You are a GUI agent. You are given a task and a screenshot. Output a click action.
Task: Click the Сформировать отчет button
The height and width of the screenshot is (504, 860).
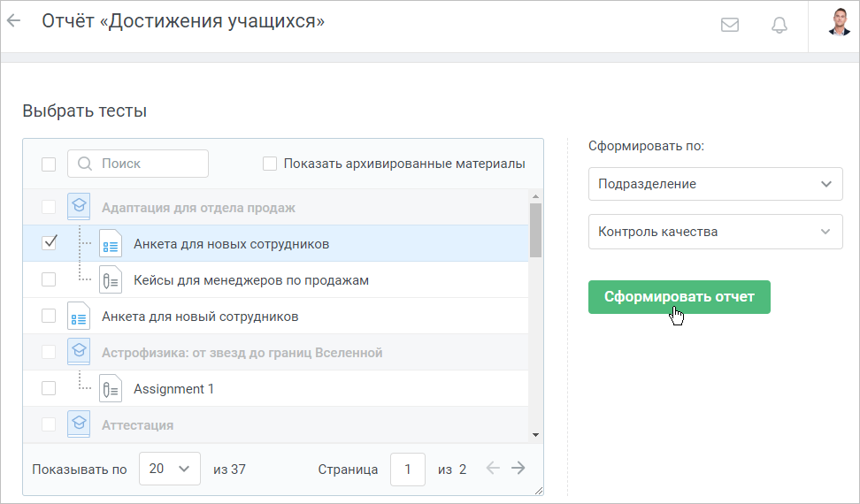[679, 297]
